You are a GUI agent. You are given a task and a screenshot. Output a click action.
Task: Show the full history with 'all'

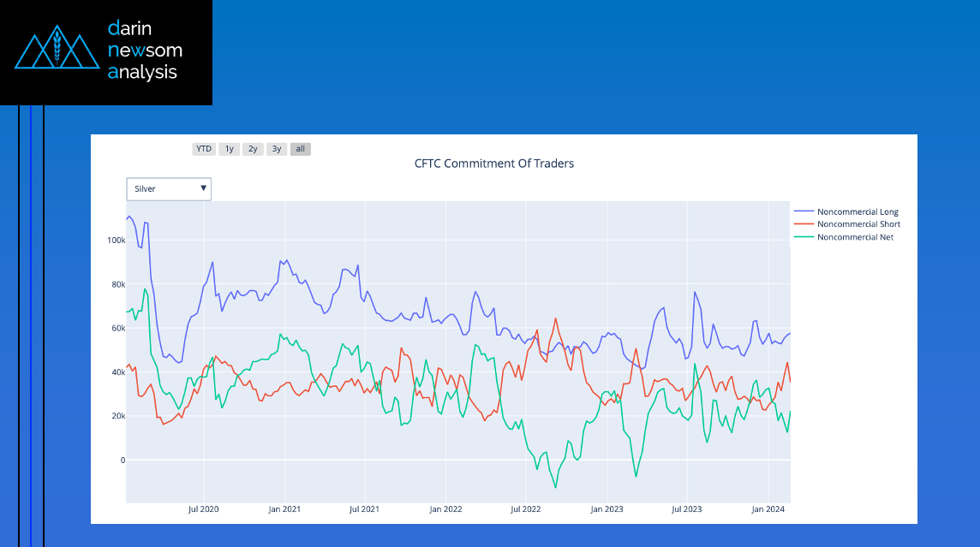pos(301,149)
